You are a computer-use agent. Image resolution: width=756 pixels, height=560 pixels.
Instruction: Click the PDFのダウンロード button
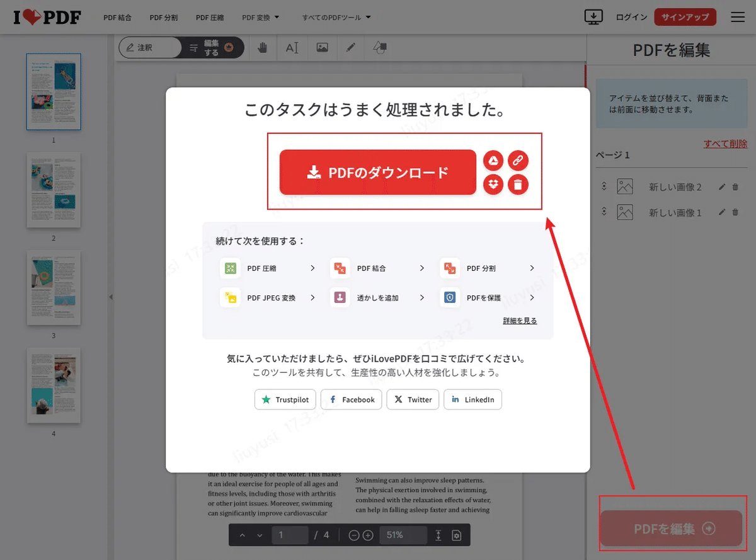tap(377, 171)
